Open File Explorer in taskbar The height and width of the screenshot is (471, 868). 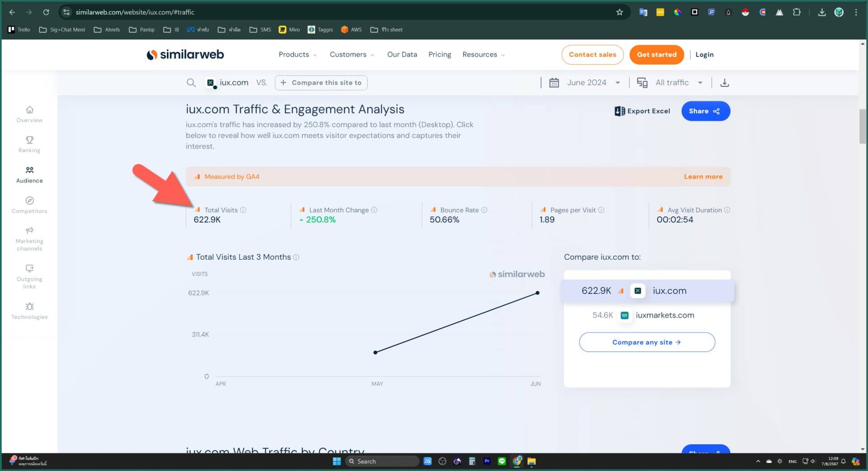coord(532,461)
